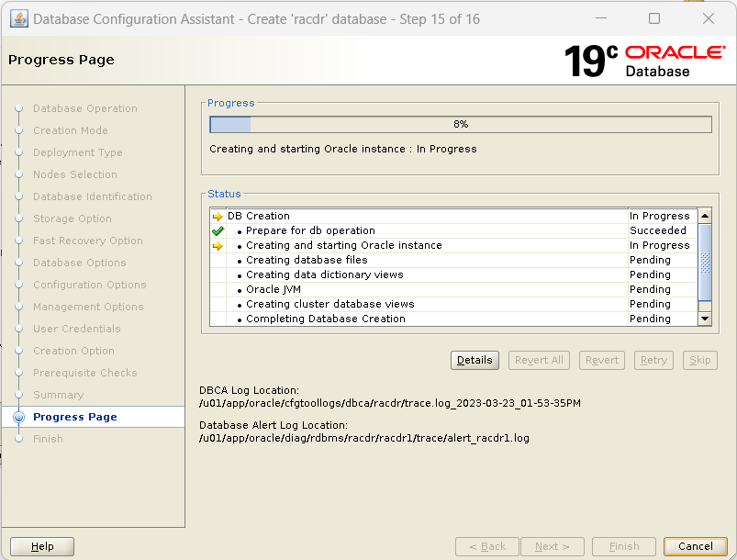Maximize the Database Configuration Assistant window
737x560 pixels.
pos(654,18)
